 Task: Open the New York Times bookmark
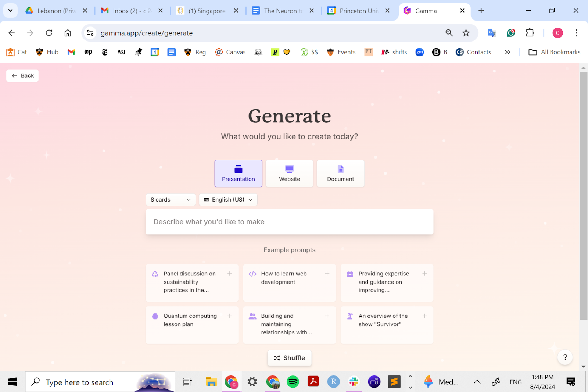pos(105,52)
